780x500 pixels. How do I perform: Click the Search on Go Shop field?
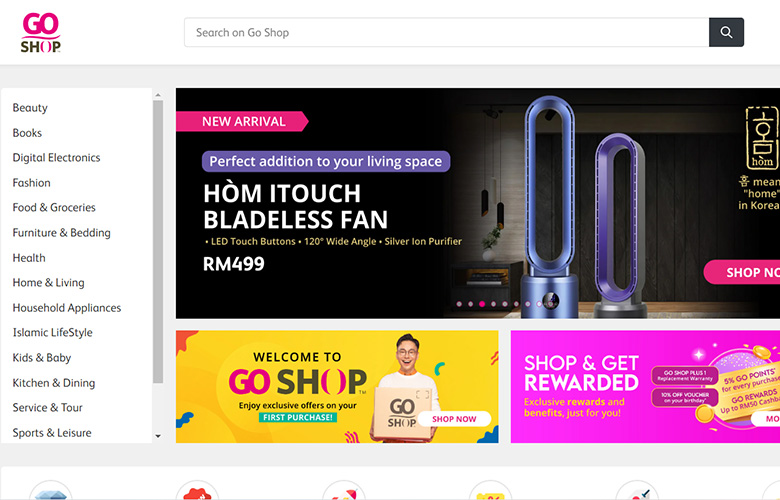pyautogui.click(x=447, y=32)
